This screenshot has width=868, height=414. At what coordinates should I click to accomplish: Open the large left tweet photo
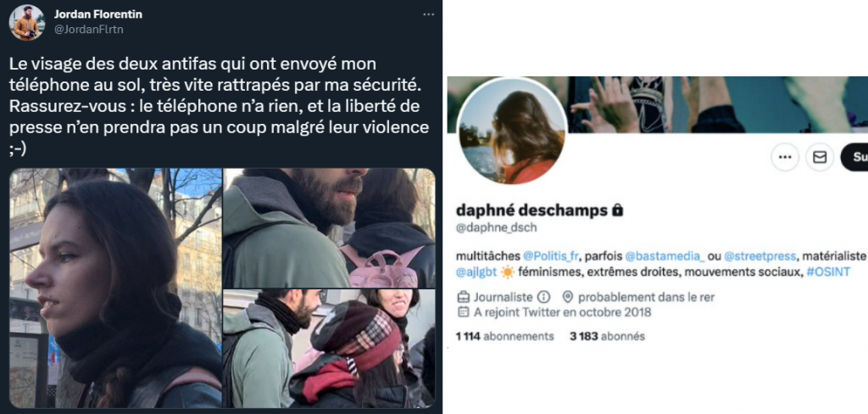(115, 288)
